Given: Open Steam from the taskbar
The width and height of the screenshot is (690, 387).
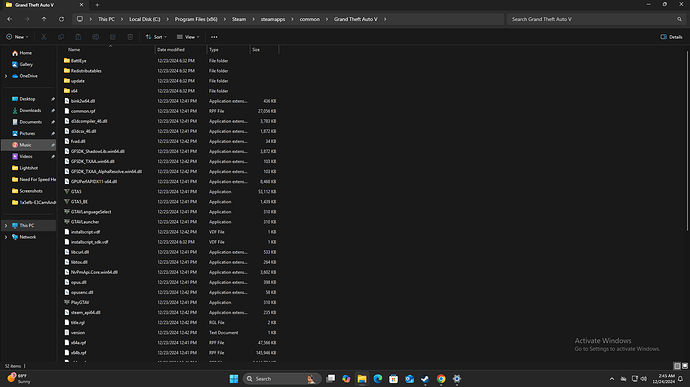Looking at the screenshot, I should [425, 379].
